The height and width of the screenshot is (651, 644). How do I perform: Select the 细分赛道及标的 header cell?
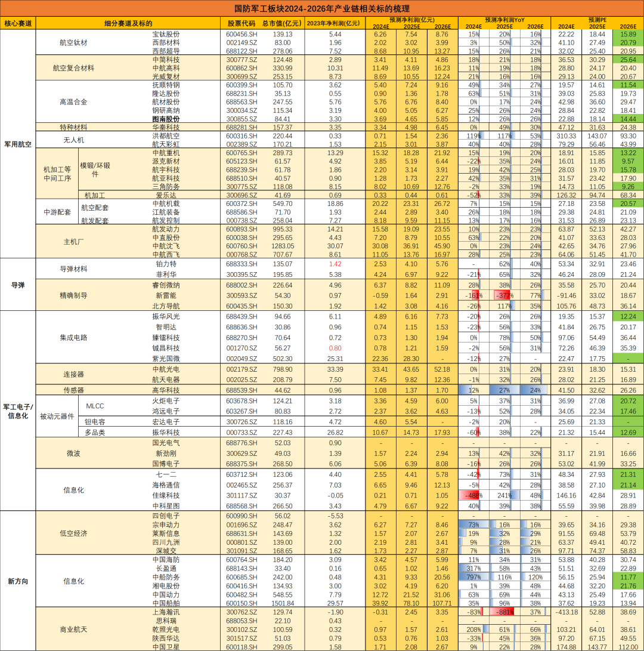coord(128,23)
